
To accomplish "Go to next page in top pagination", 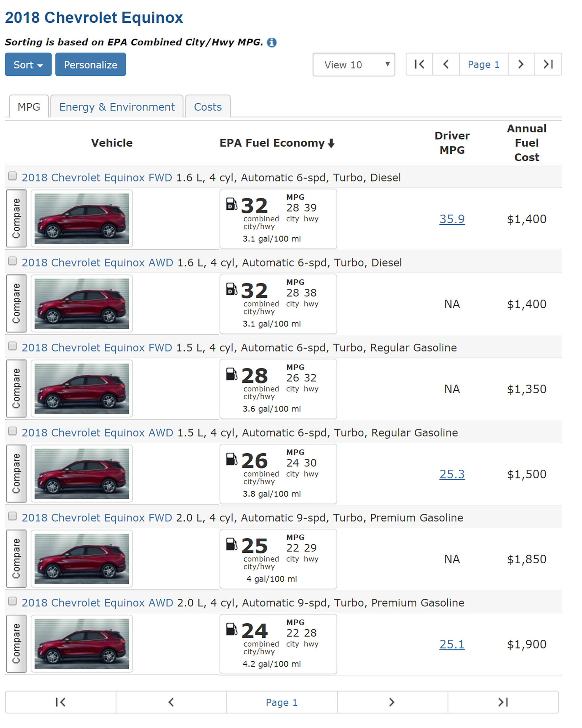I will coord(521,64).
